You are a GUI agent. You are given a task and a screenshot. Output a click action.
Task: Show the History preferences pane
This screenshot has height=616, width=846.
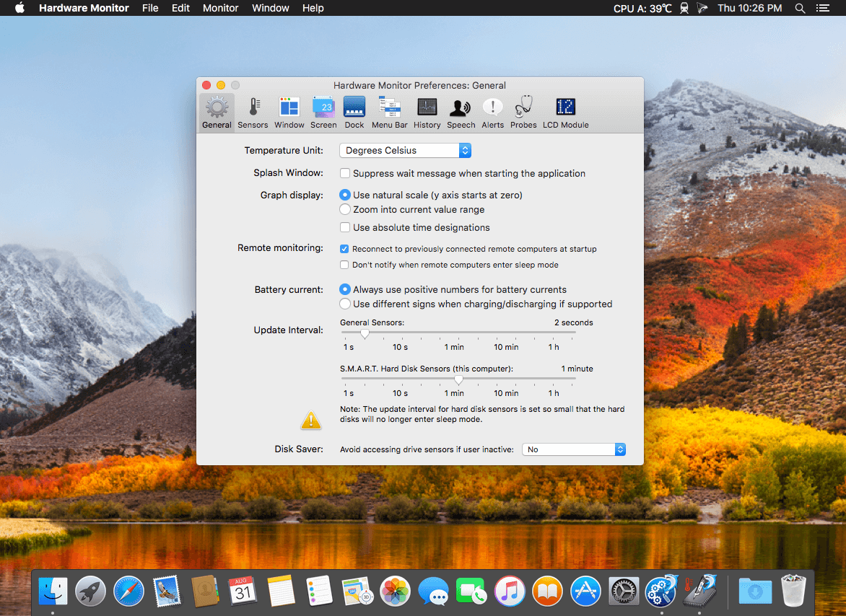click(427, 113)
